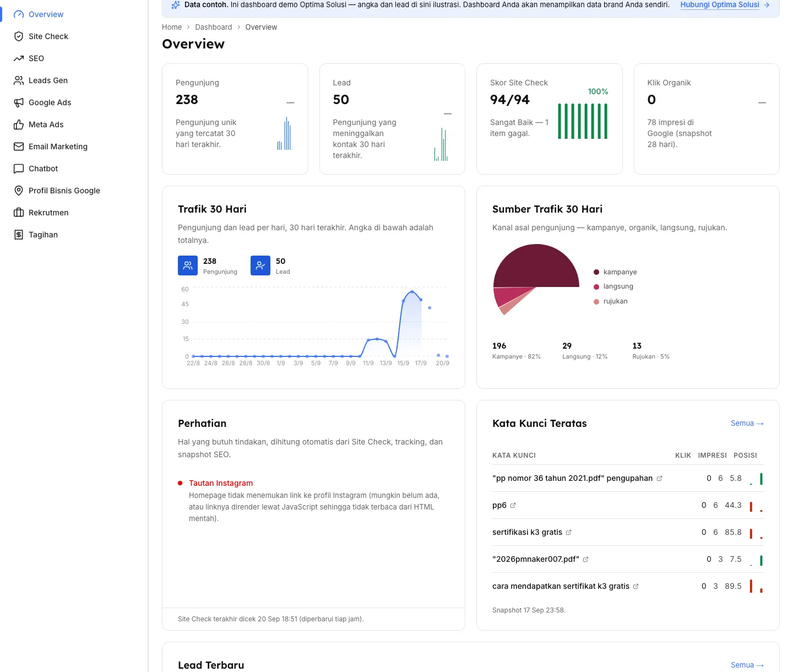Click the SEO trending arrow icon
Screen dimensions: 793x672
point(19,58)
